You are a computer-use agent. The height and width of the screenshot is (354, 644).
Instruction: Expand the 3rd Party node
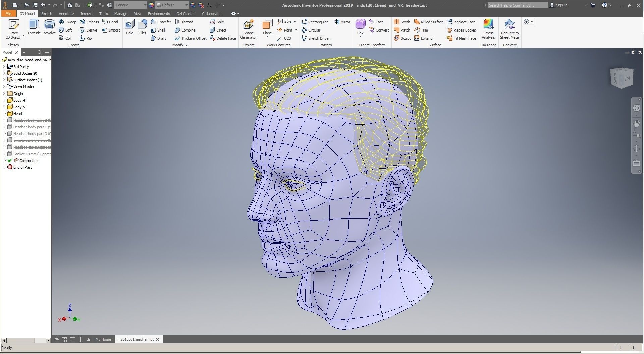coord(4,67)
